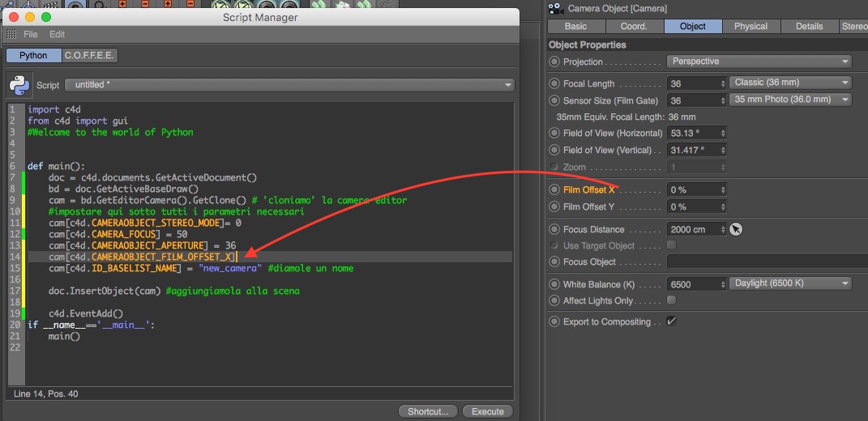Toggle keyframe circle next to Field of View (Horizontal)
Image resolution: width=868 pixels, height=421 pixels.
(554, 134)
